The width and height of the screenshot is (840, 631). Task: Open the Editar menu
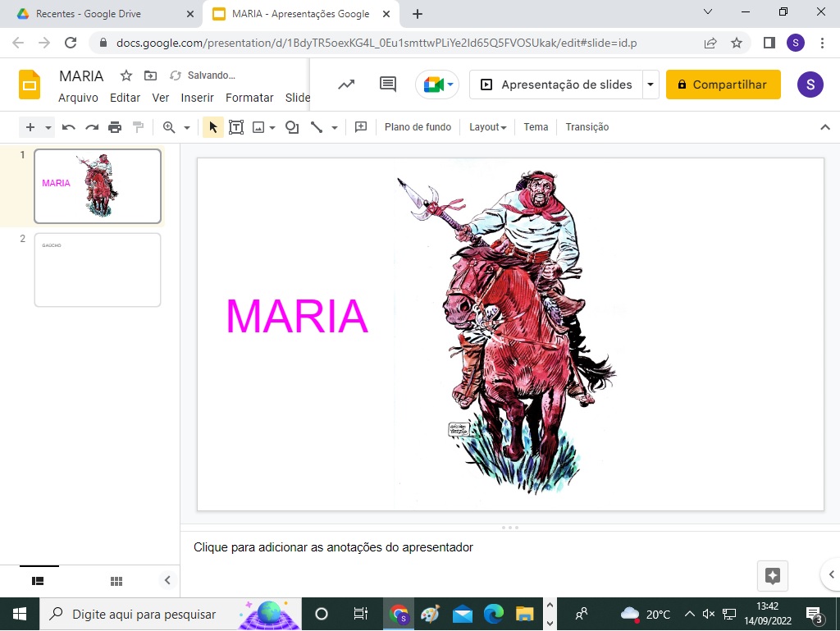click(125, 98)
